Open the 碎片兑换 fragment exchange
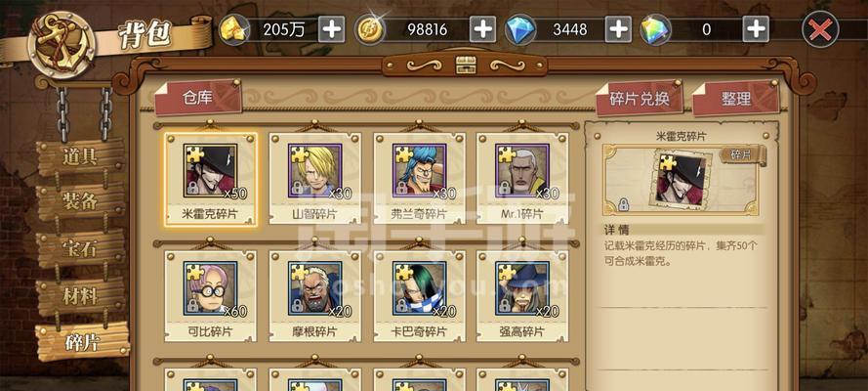Viewport: 868px width, 391px height. pos(639,98)
